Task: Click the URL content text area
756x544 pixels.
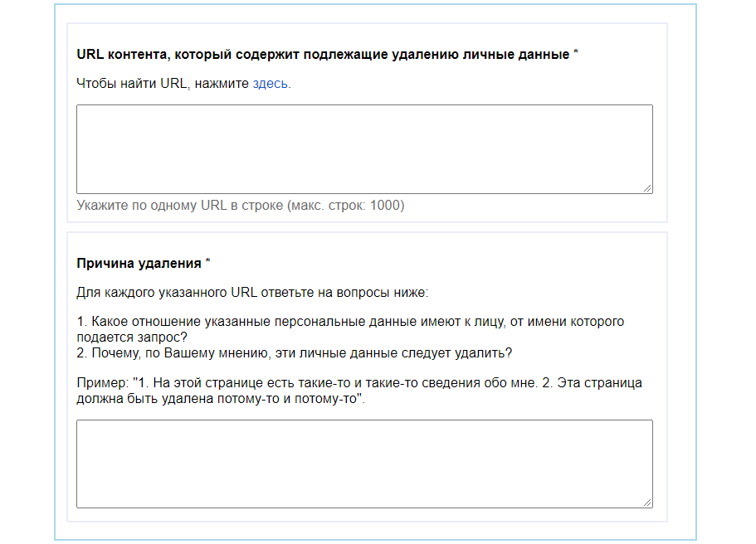Action: coord(364,149)
